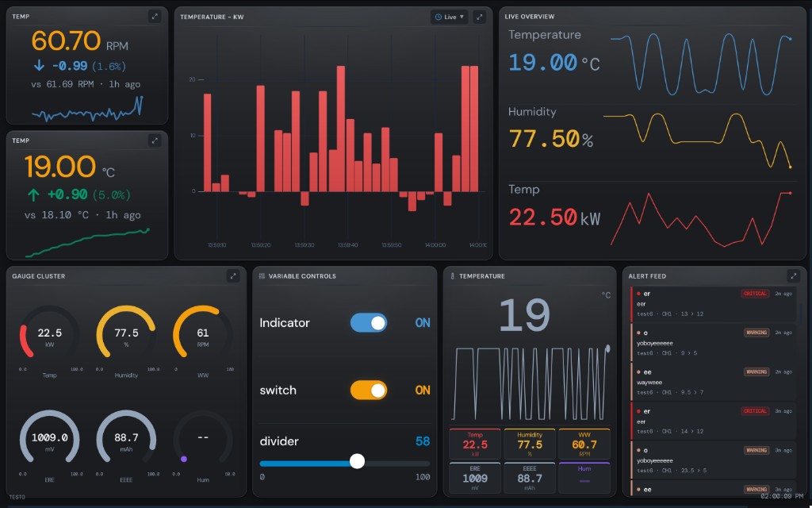Viewport: 812px width, 508px height.
Task: Click the gray square-wave chart in the Temperature panel
Action: 530,383
